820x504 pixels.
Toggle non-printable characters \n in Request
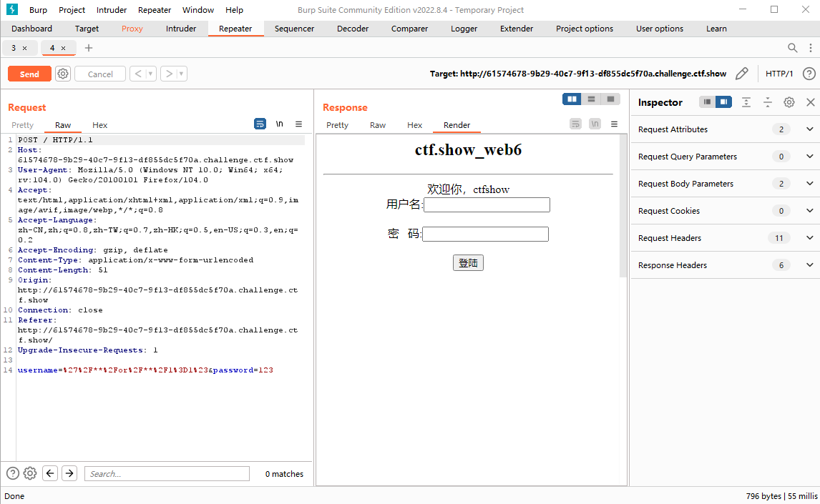(279, 124)
